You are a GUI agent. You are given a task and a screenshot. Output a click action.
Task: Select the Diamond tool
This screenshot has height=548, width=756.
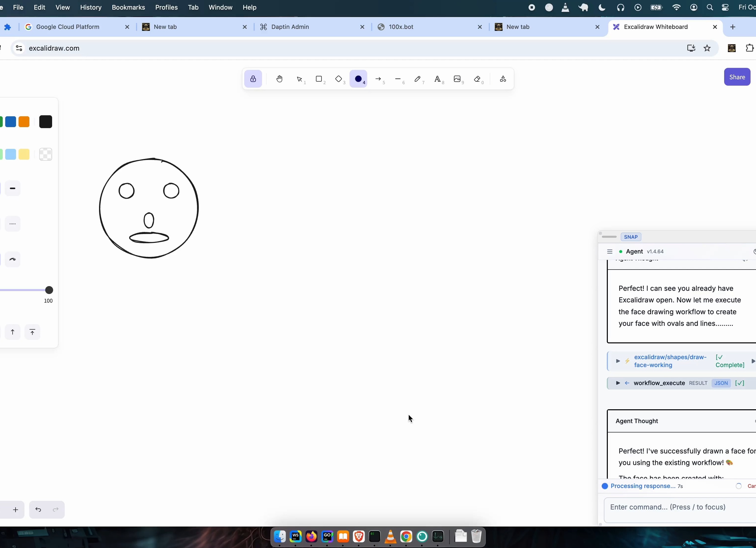click(x=339, y=79)
